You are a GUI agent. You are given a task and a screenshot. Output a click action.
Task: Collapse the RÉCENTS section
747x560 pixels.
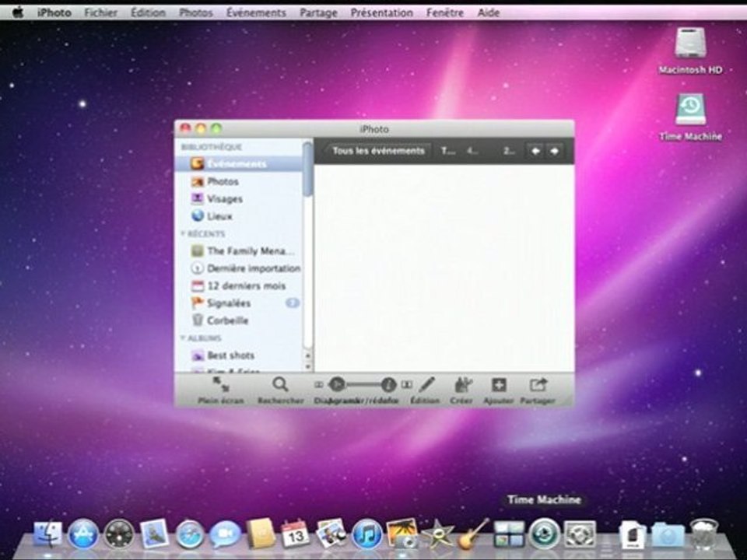click(183, 234)
